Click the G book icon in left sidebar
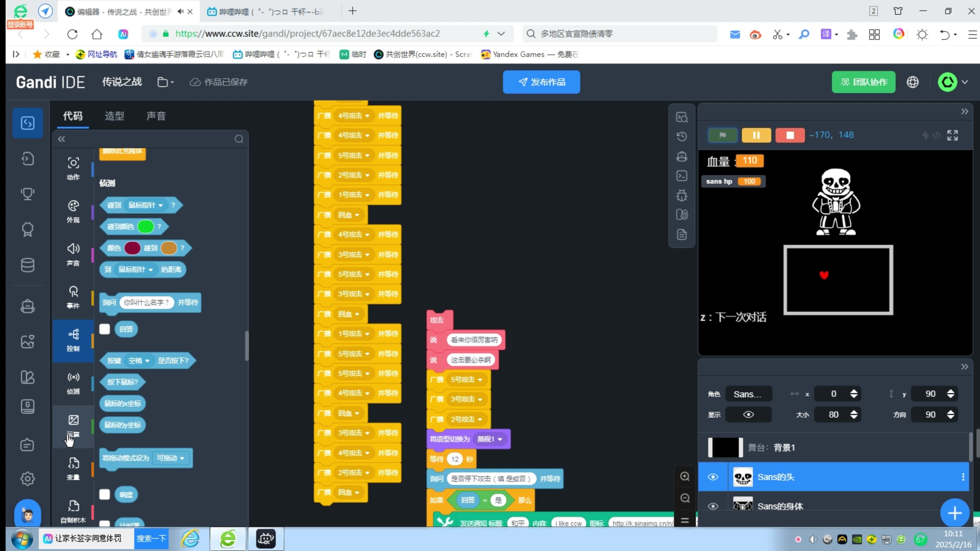The height and width of the screenshot is (551, 980). (27, 407)
